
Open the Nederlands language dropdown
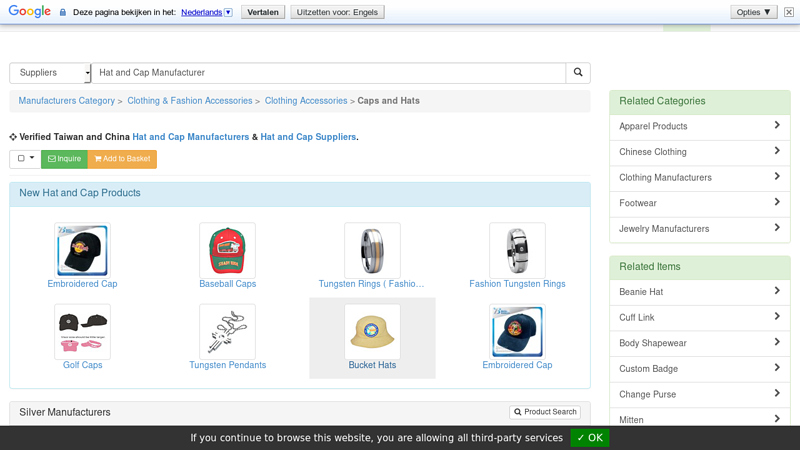[229, 12]
